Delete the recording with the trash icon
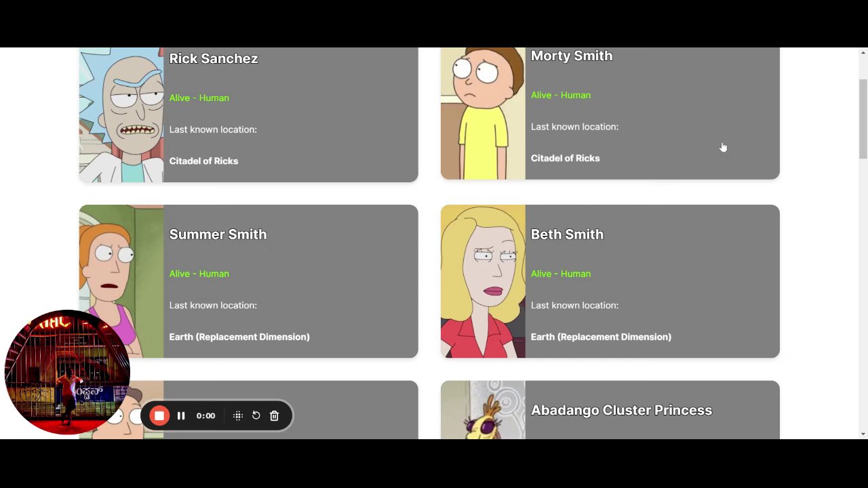 coord(275,416)
